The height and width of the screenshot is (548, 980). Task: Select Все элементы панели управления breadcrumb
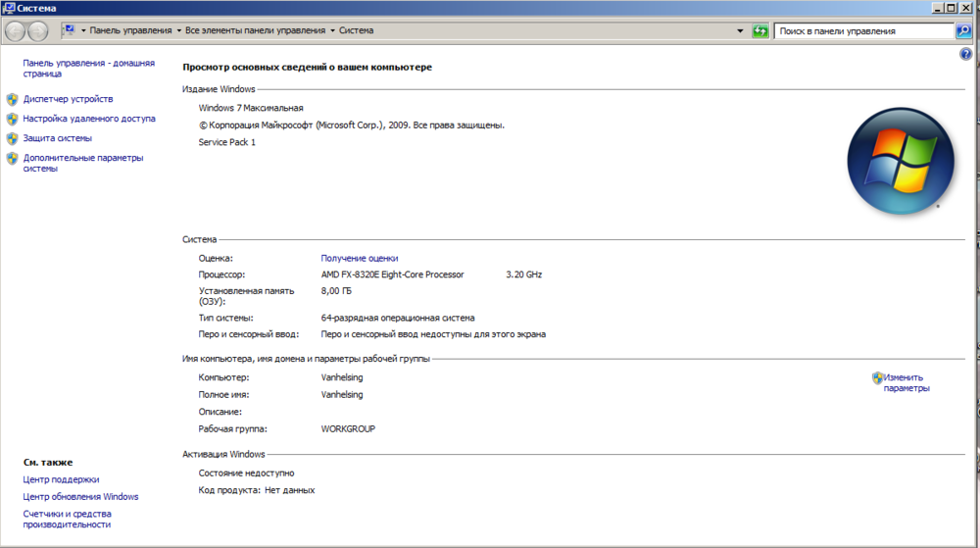click(x=255, y=31)
